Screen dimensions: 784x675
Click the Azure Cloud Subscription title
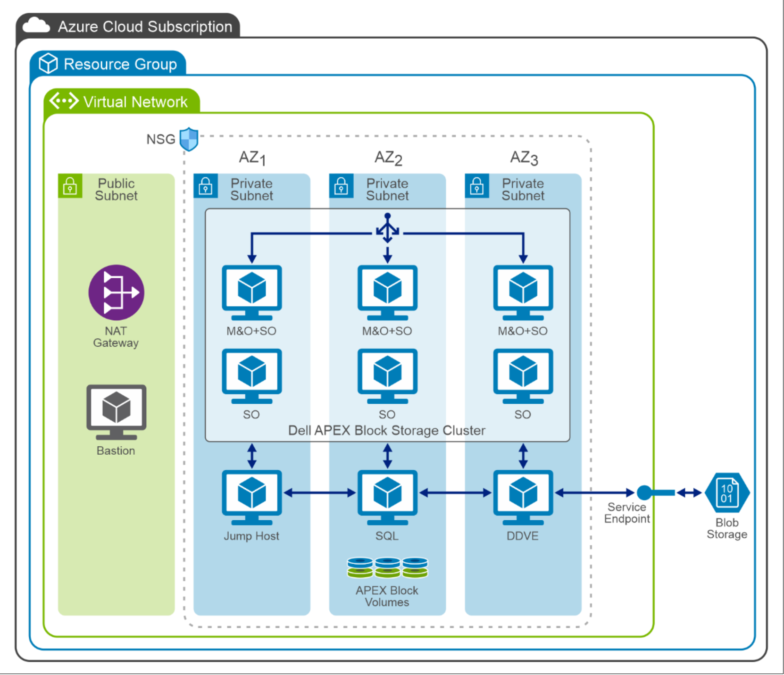click(145, 26)
